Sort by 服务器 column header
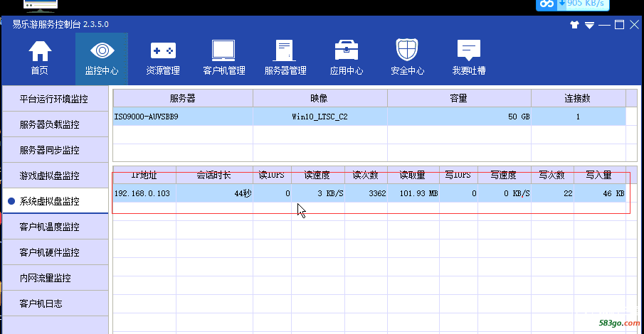This screenshot has height=334, width=644. click(183, 98)
